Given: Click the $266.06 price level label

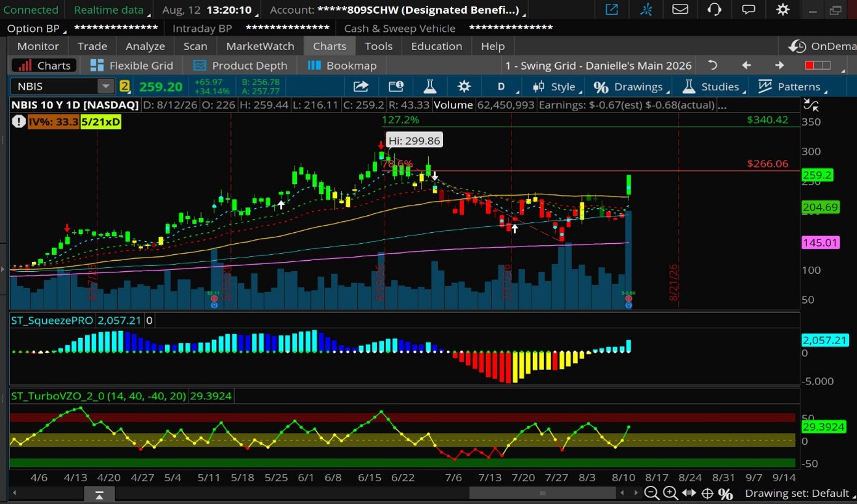Looking at the screenshot, I should pyautogui.click(x=767, y=164).
